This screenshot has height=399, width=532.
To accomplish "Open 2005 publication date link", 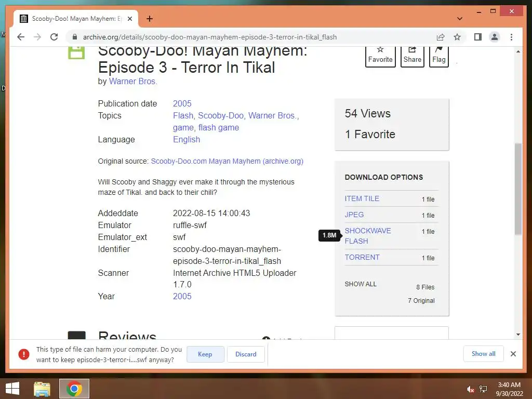I will coord(182,103).
